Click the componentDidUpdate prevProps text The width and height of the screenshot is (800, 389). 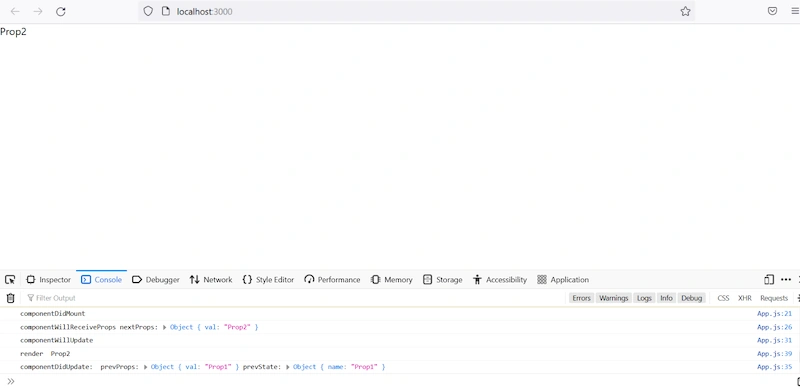tap(80, 367)
